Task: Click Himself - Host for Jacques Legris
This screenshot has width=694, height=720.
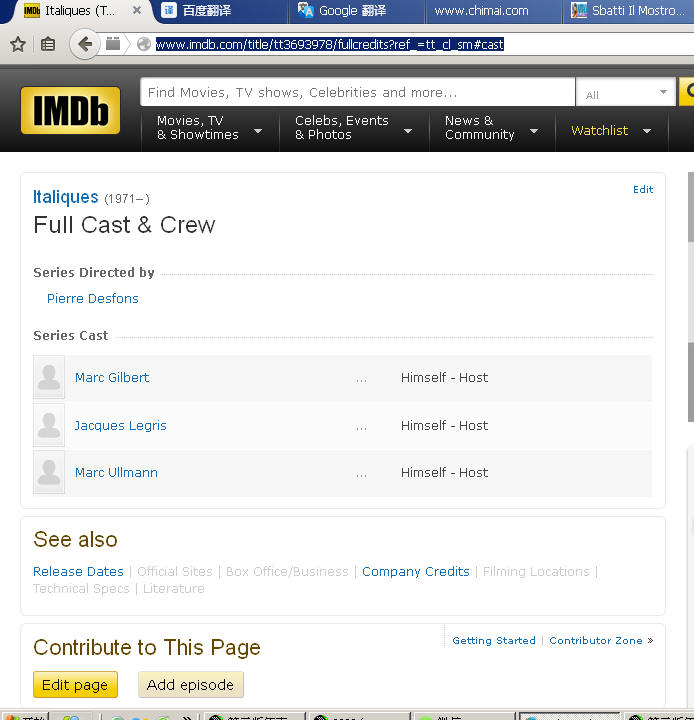Action: pyautogui.click(x=444, y=426)
